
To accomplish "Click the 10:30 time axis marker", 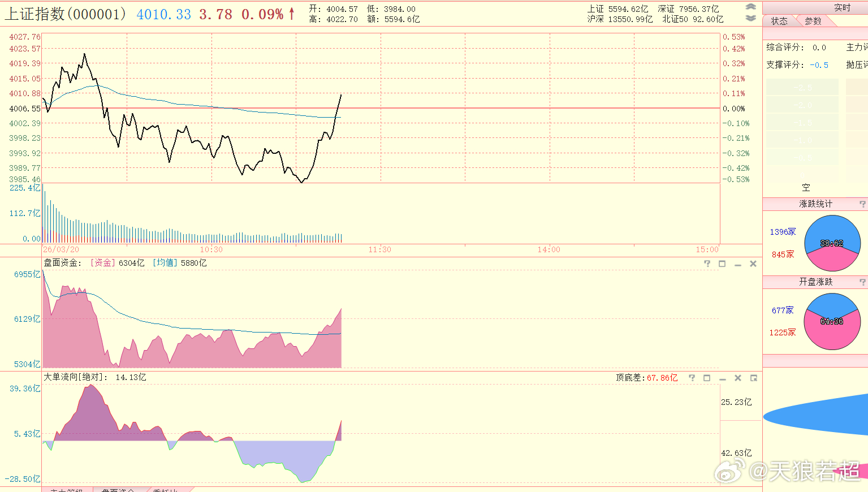I will (211, 249).
